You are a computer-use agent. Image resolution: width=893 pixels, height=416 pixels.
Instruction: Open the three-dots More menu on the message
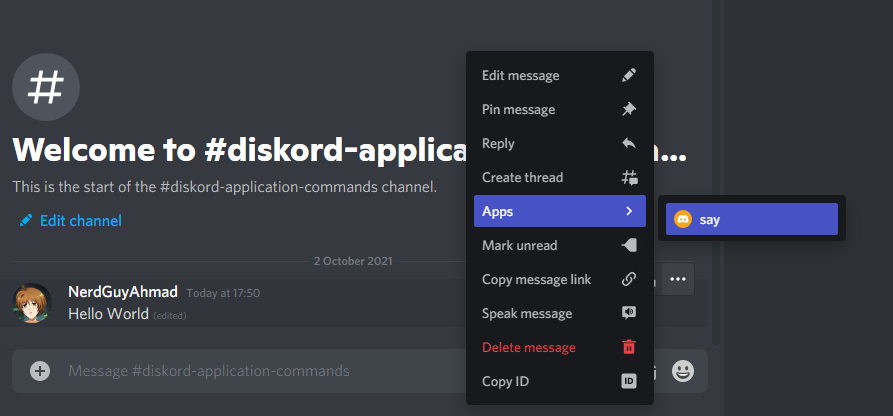678,279
